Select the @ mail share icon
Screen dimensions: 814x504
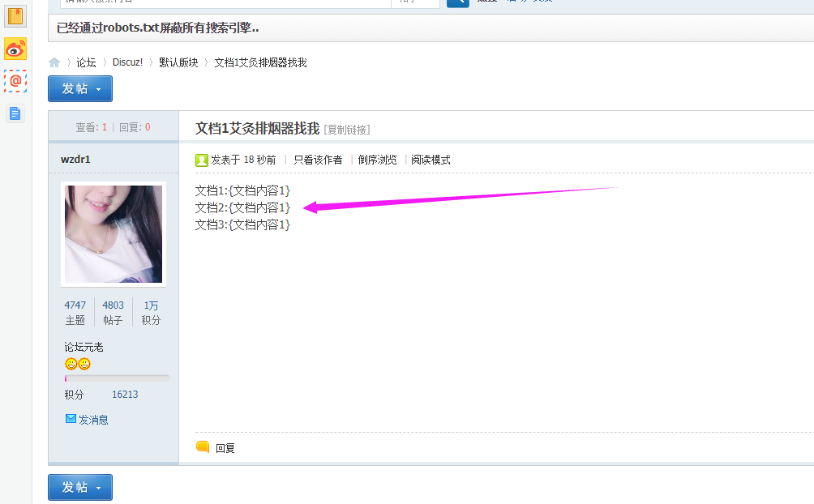15,81
